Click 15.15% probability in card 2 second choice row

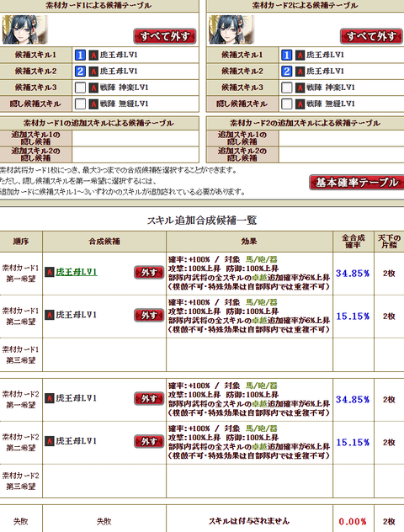coord(353,442)
